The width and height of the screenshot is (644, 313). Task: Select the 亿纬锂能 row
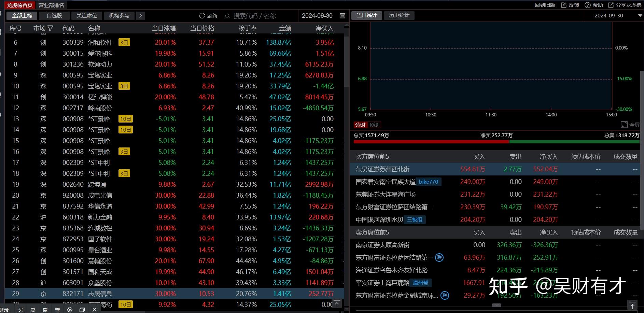point(174,97)
